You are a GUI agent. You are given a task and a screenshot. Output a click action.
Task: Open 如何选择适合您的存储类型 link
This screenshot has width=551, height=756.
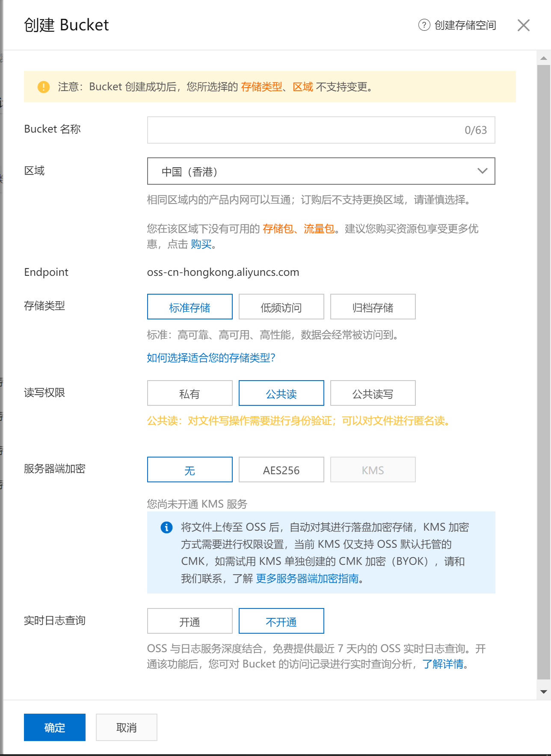[x=211, y=358]
